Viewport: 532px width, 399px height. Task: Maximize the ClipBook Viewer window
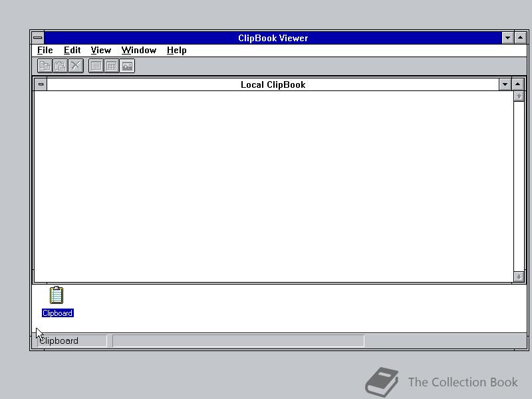click(521, 38)
